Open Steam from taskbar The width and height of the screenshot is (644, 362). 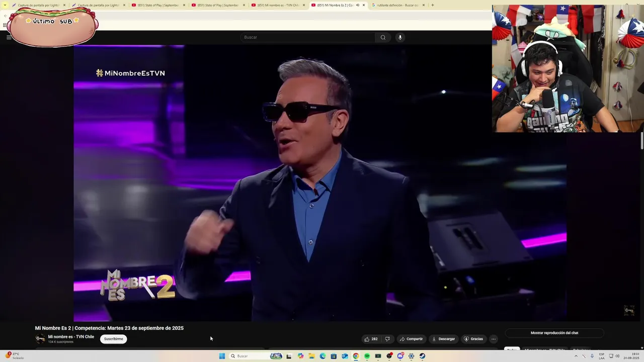click(422, 356)
